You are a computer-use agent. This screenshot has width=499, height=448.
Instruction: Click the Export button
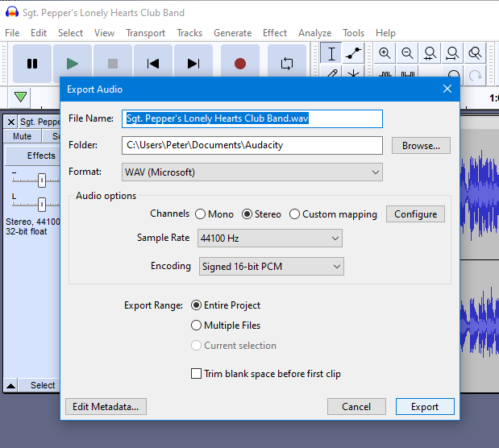[x=425, y=407]
